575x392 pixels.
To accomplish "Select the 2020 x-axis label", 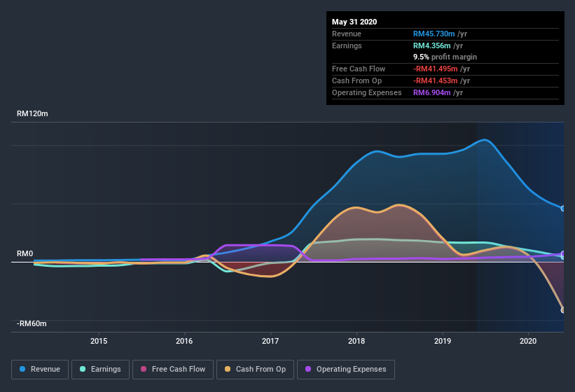I will click(x=529, y=341).
